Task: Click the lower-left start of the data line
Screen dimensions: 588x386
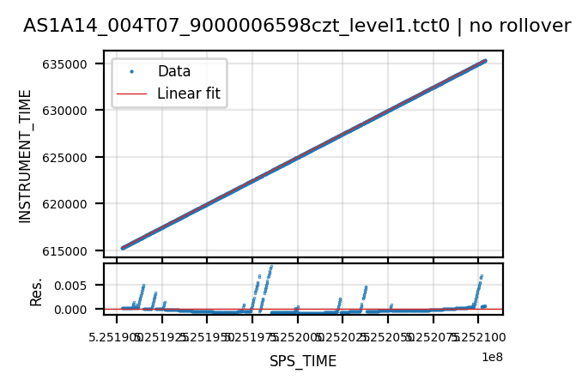Action: (123, 248)
